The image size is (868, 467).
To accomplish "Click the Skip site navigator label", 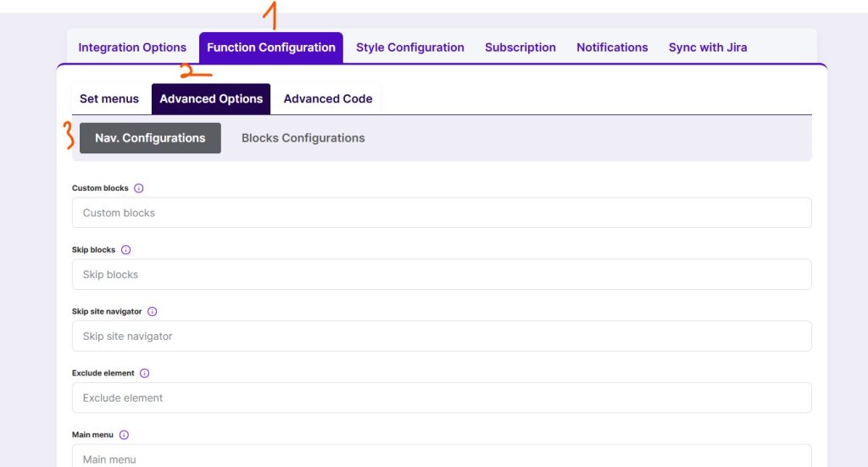I will click(107, 312).
